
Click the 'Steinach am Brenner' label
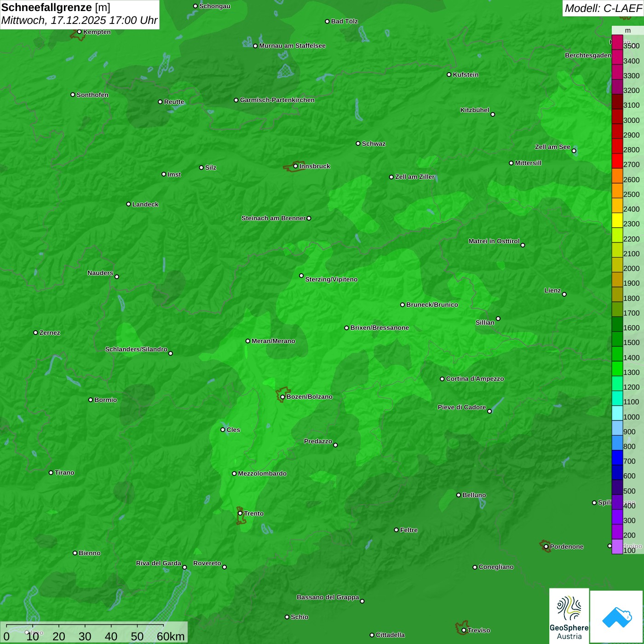coord(273,218)
